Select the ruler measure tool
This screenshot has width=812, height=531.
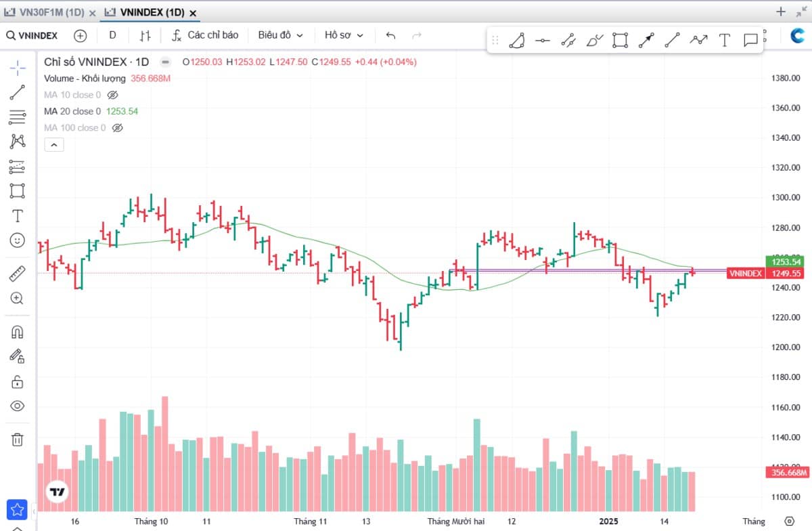(18, 274)
